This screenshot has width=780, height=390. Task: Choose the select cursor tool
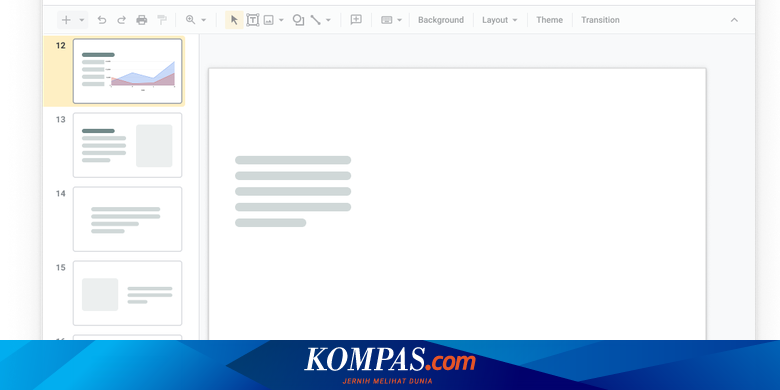pyautogui.click(x=234, y=20)
